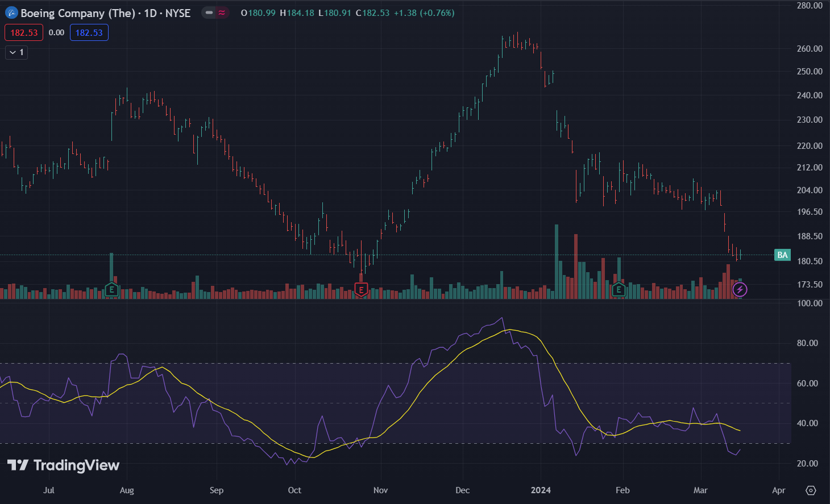Click the 188.50 price axis label
The height and width of the screenshot is (504, 830).
tap(810, 236)
